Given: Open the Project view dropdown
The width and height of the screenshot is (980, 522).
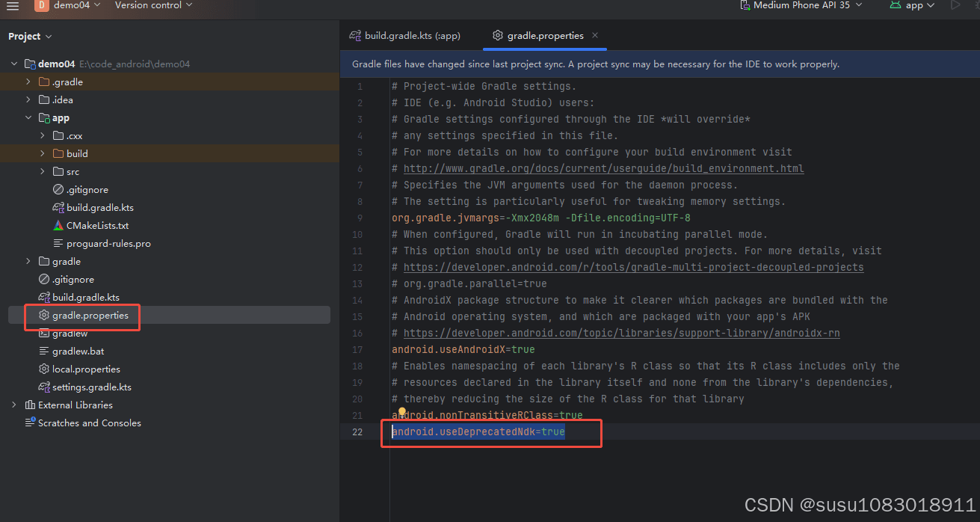Looking at the screenshot, I should [x=30, y=36].
